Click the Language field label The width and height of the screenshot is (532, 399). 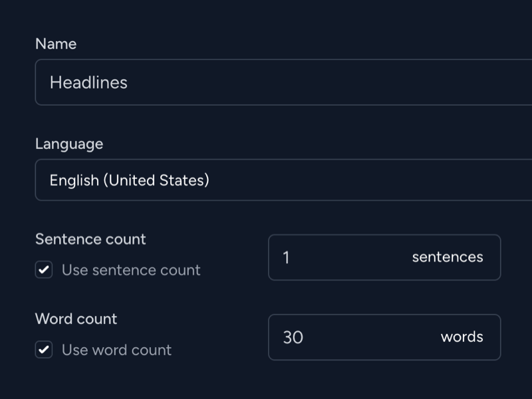tap(69, 144)
